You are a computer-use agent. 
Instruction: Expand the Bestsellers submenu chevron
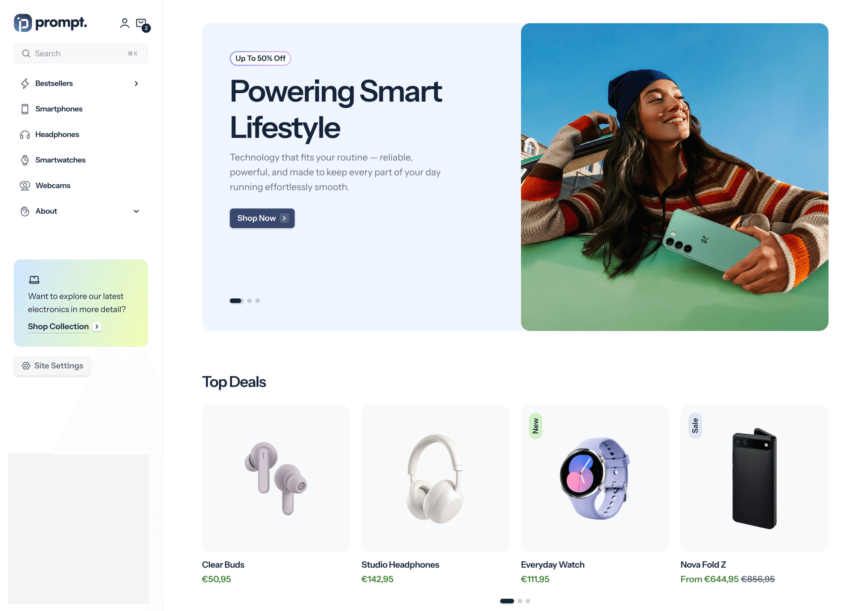click(x=137, y=84)
